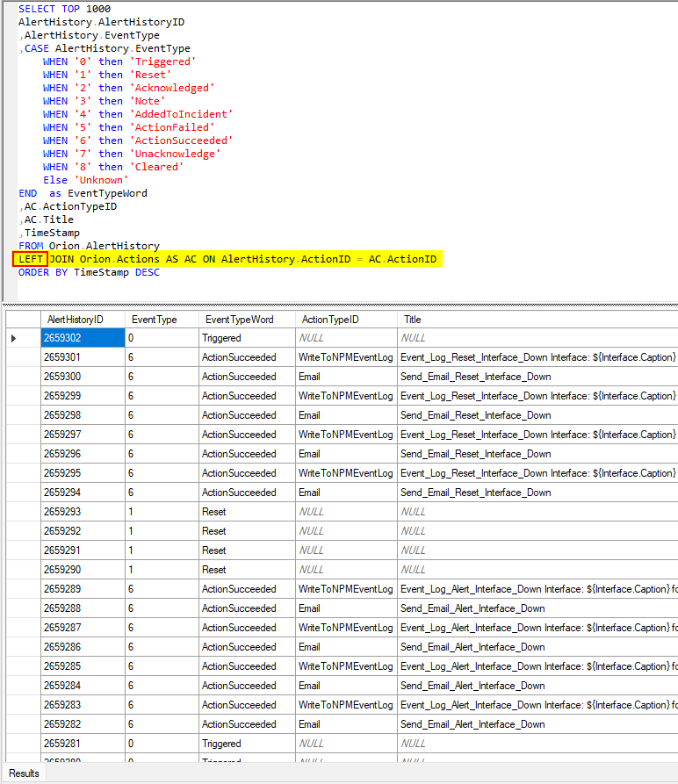Click Event_Log_Reset_Interface_Down title in row 2659299
The height and width of the screenshot is (784, 678).
click(537, 396)
